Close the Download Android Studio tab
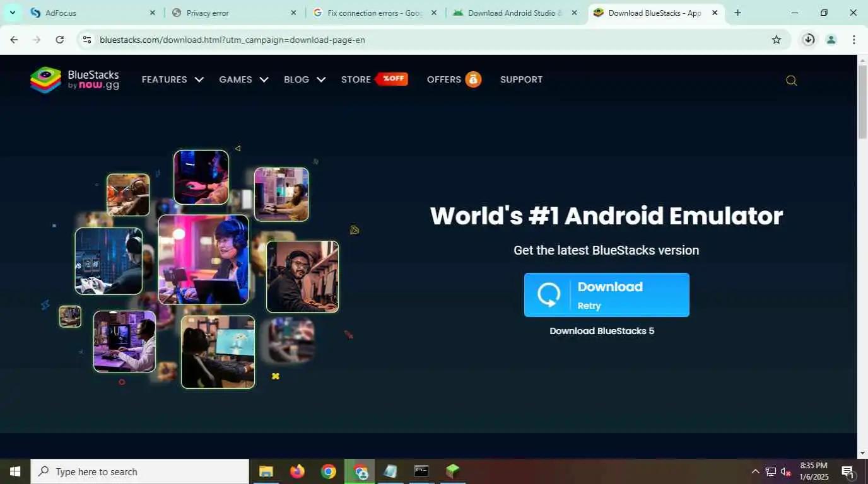868x484 pixels. coord(574,13)
